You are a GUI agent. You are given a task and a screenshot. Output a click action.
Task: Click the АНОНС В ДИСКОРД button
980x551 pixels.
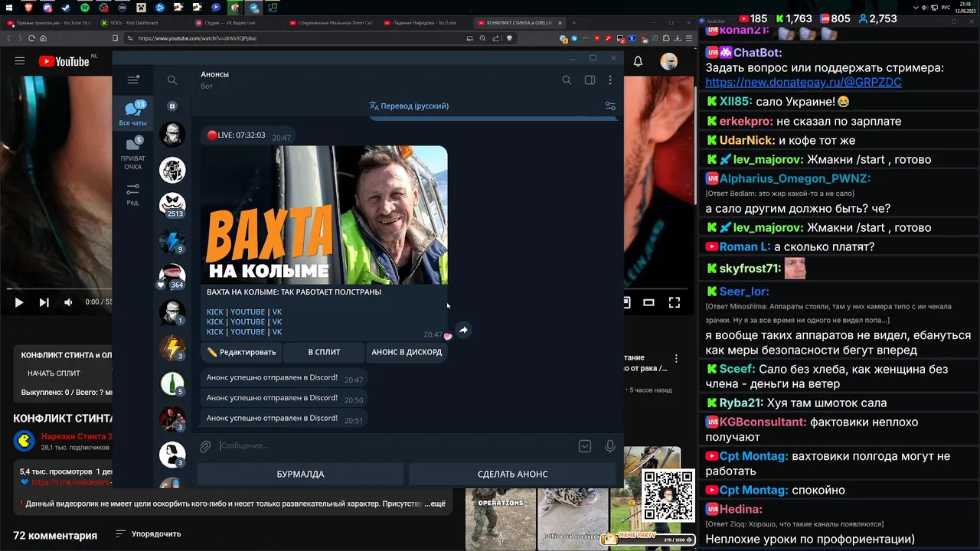[x=407, y=352]
